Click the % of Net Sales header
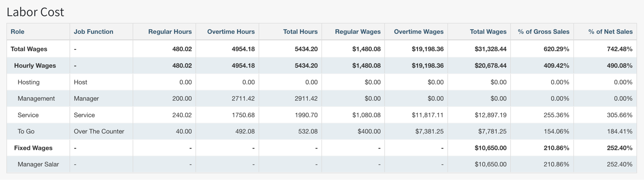 pos(610,31)
